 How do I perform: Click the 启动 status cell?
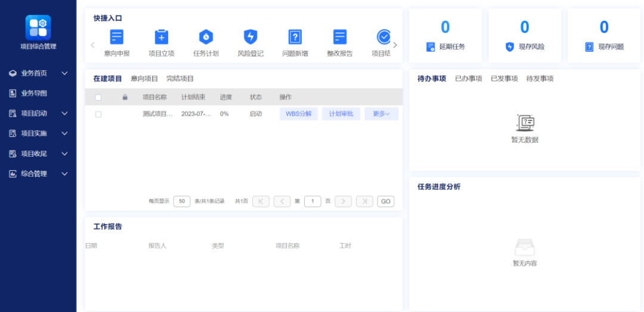[255, 114]
